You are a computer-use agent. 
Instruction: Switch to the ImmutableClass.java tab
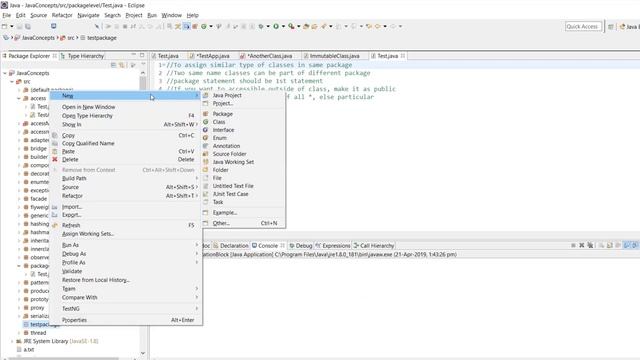[x=334, y=56]
